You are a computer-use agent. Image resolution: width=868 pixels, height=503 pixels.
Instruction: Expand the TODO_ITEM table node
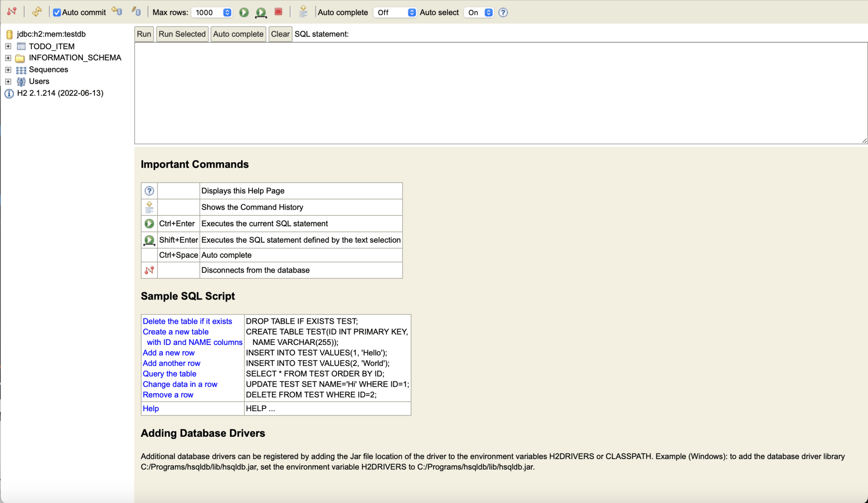pos(8,46)
